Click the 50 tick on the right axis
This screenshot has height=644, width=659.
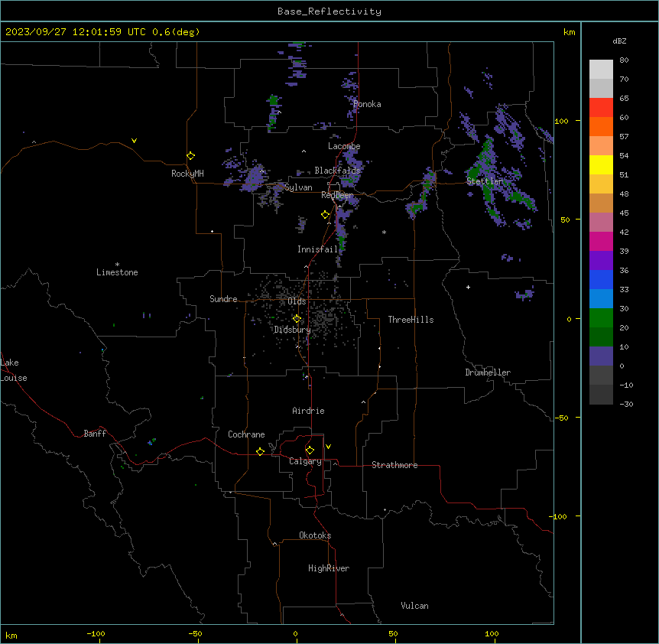tap(565, 220)
